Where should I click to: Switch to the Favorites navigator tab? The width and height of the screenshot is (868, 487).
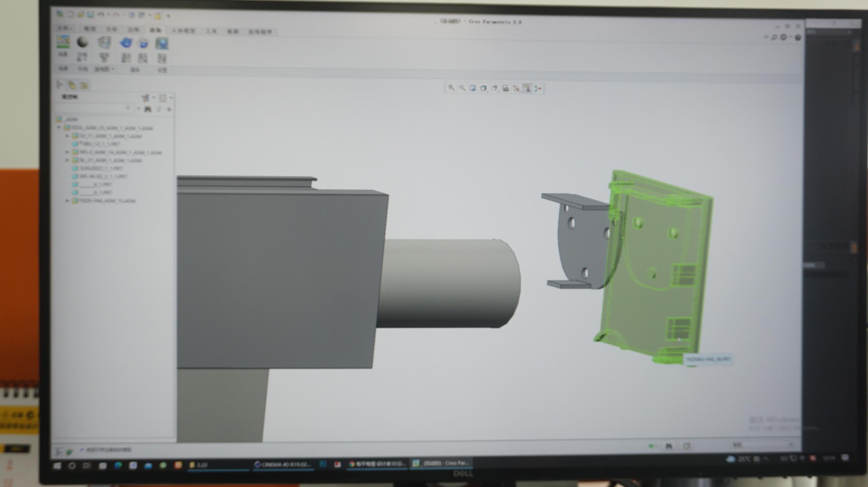pos(84,85)
